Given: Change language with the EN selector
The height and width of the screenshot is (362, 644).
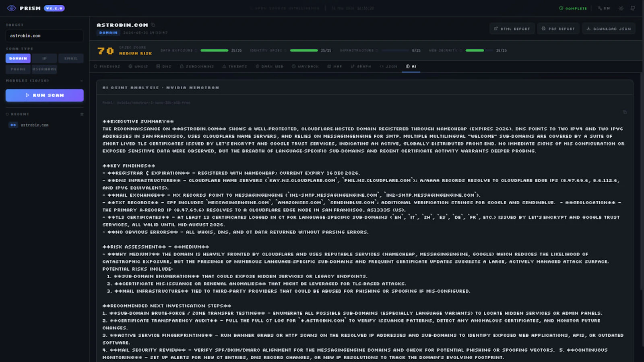Looking at the screenshot, I should [604, 8].
